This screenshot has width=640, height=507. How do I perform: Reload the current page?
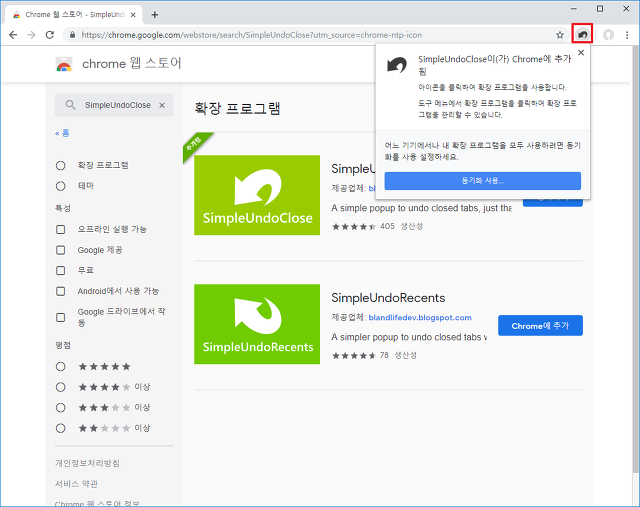pos(50,35)
